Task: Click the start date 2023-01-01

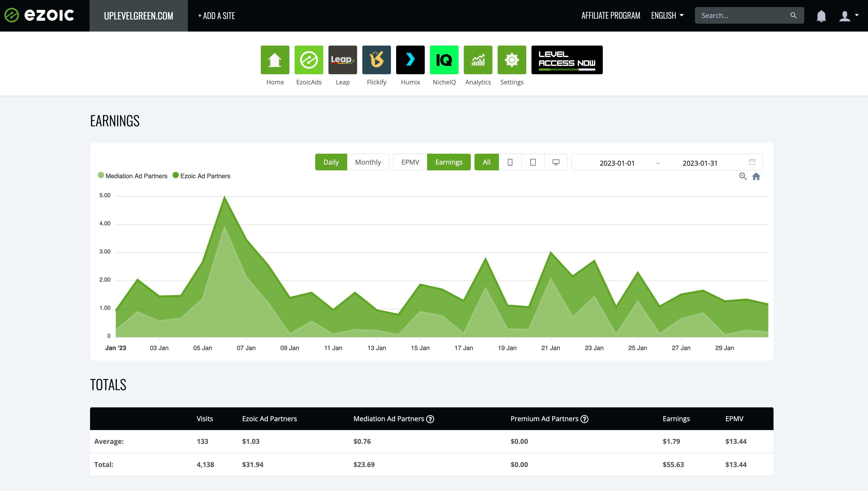Action: (x=617, y=163)
